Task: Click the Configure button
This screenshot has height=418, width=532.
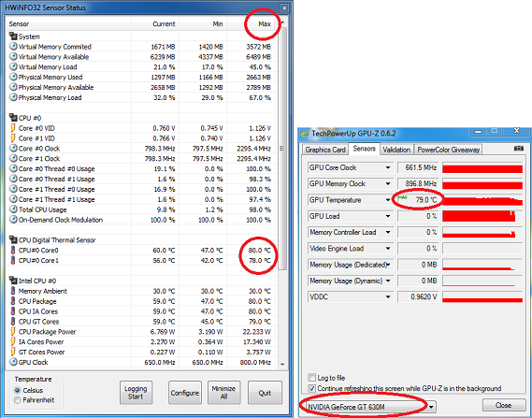Action: [x=184, y=393]
